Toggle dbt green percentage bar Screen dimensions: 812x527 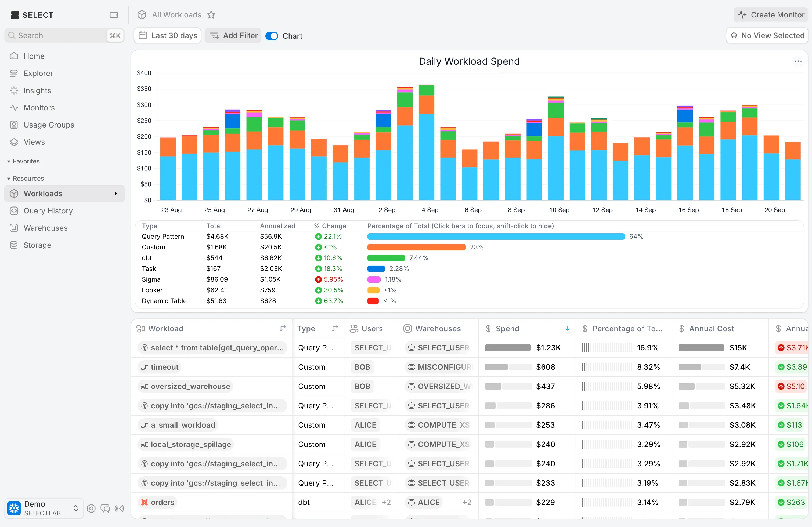[x=386, y=258]
